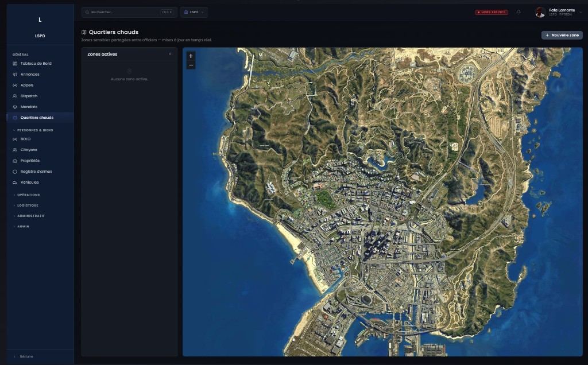Zoom out the map with minus button
Viewport: 588px width, 365px height.
[x=191, y=65]
